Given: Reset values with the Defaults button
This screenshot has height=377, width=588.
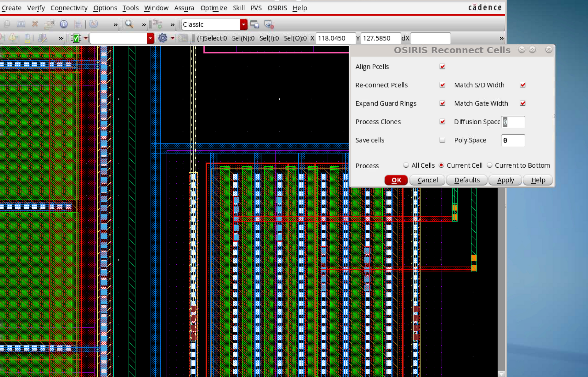Looking at the screenshot, I should (x=467, y=180).
